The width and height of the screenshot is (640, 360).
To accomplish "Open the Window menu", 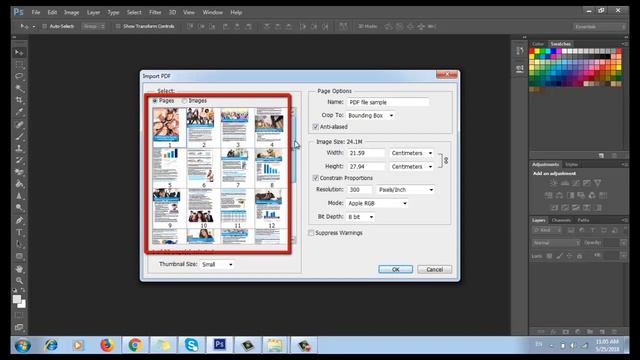I will tap(213, 12).
